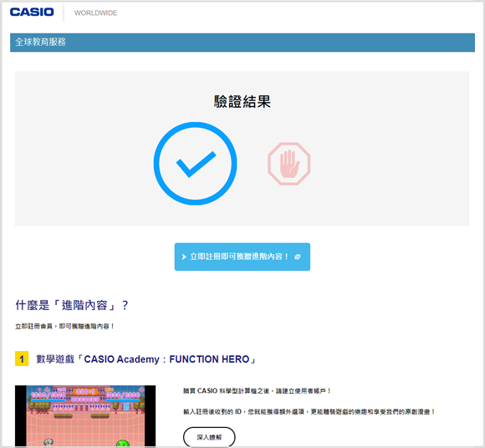Screen dimensions: 485x448
Task: Click the red stop-hand icon
Action: [288, 164]
